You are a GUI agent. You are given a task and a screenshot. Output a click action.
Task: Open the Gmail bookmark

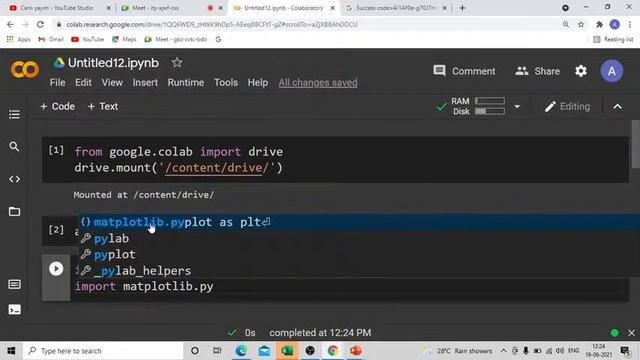(51, 39)
